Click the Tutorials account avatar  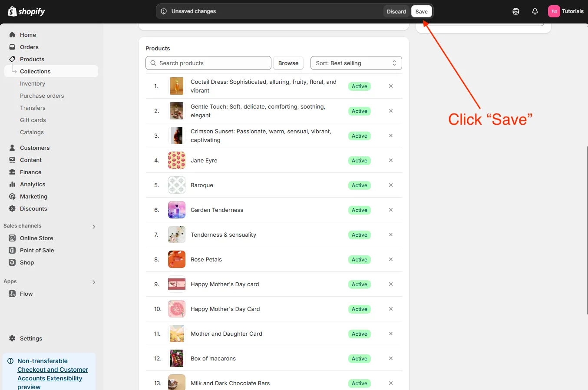[554, 11]
